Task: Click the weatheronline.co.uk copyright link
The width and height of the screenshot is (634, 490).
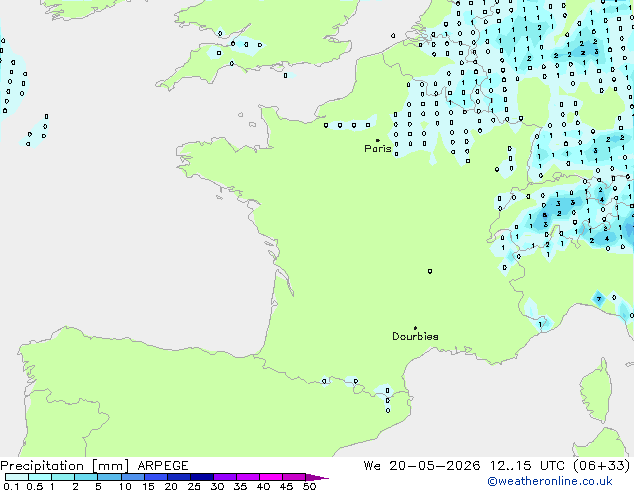Action: tap(549, 481)
